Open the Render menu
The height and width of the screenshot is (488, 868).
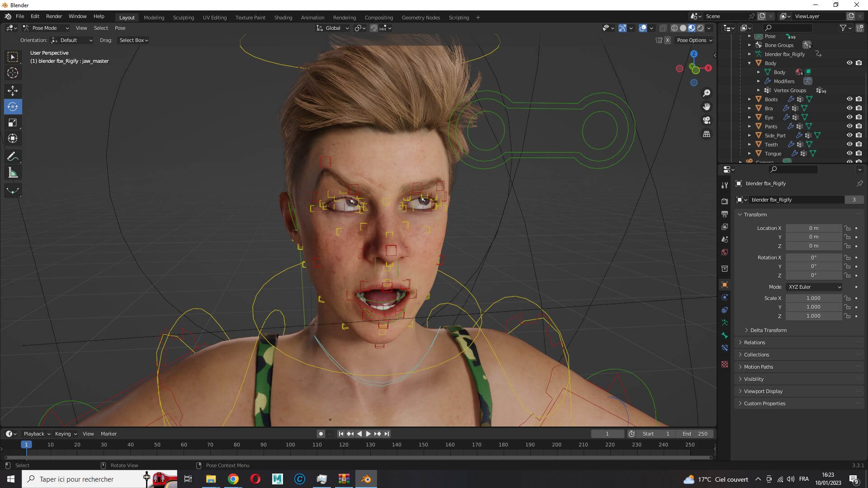(54, 16)
